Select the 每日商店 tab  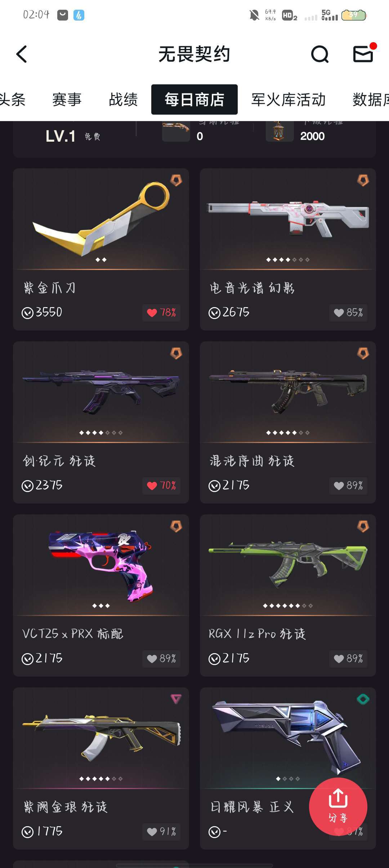[194, 99]
